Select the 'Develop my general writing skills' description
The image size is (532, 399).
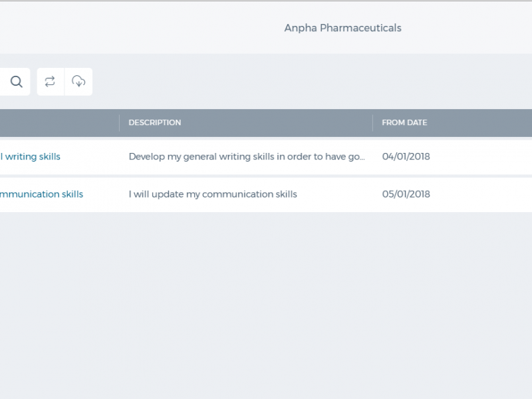point(247,156)
